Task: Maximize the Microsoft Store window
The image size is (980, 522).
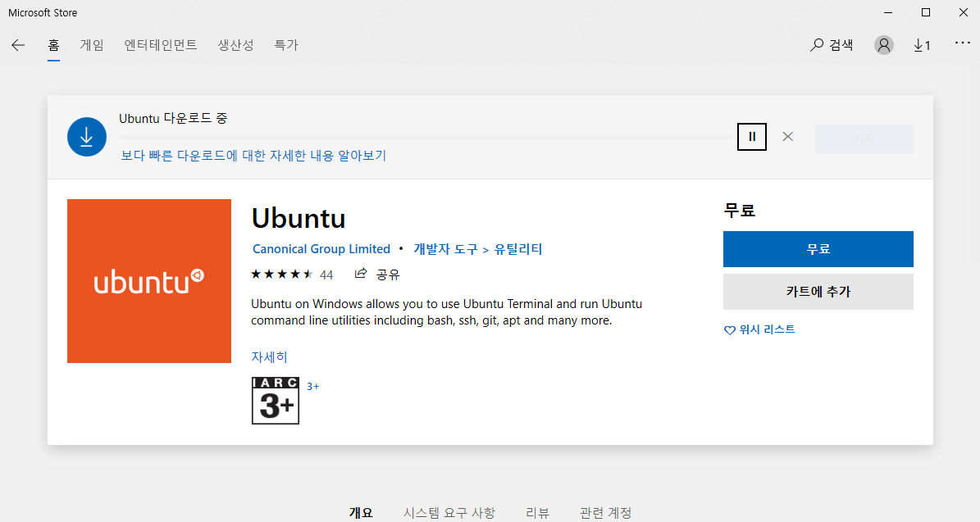Action: [x=926, y=12]
